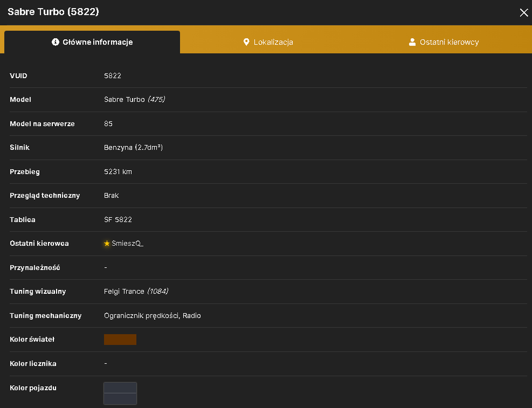Click the Ogranicznik prędkości, Radio text
Viewport: 532px width, 408px height.
pos(152,316)
